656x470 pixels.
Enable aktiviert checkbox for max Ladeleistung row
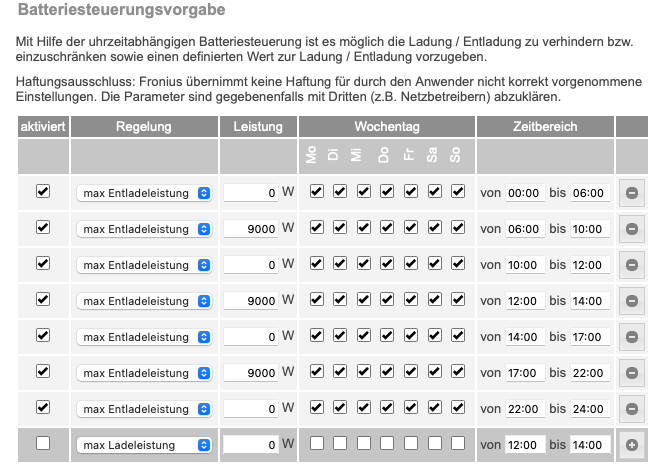point(43,443)
